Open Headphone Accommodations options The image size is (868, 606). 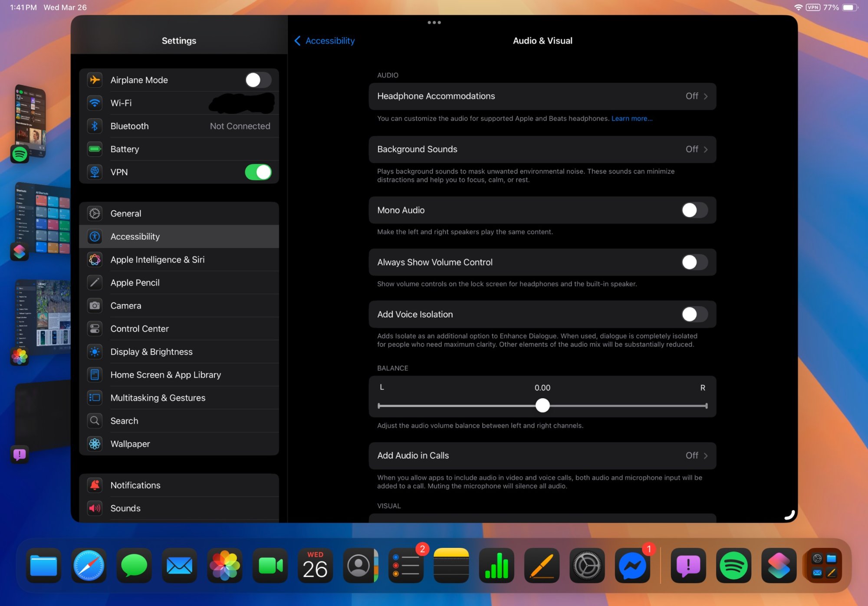click(542, 96)
